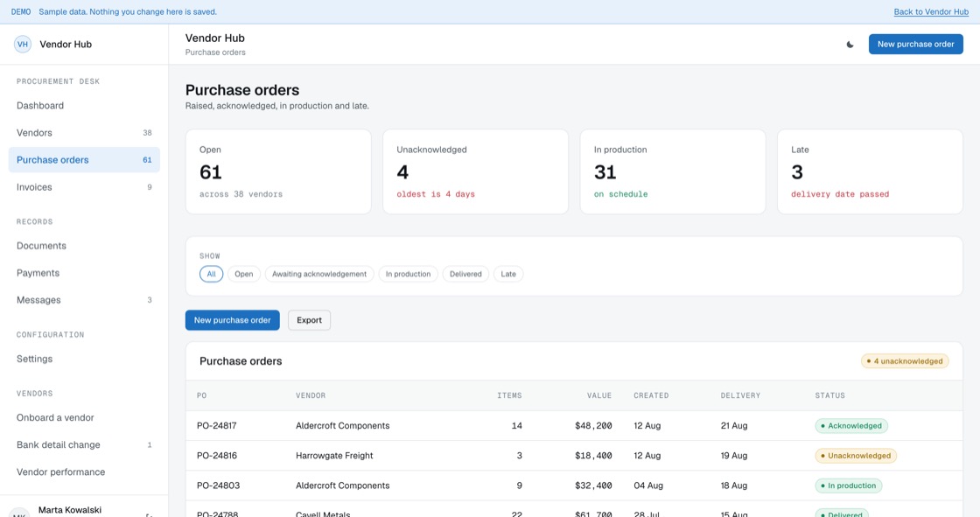This screenshot has width=980, height=517.
Task: Open Vendor performance page
Action: tap(84, 472)
